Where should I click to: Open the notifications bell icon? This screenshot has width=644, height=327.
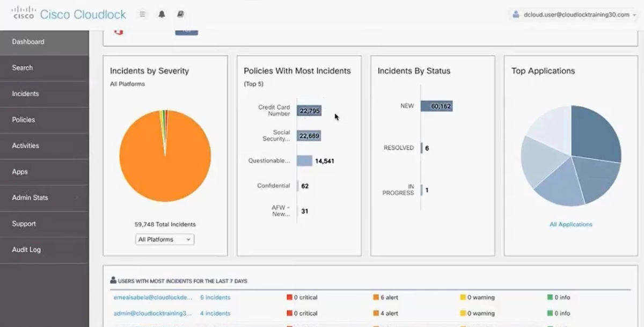pyautogui.click(x=162, y=14)
